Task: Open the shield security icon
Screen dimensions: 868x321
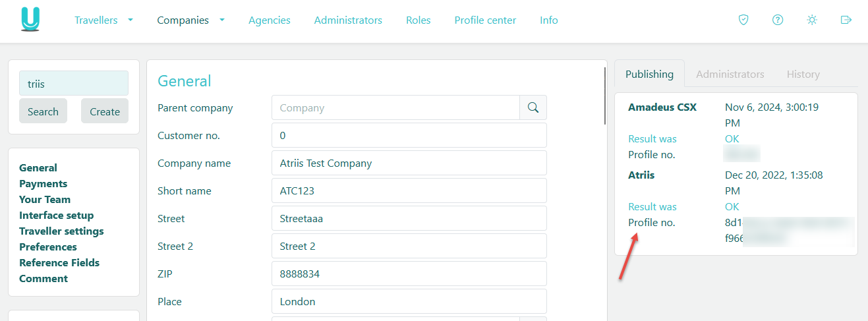Action: tap(743, 20)
